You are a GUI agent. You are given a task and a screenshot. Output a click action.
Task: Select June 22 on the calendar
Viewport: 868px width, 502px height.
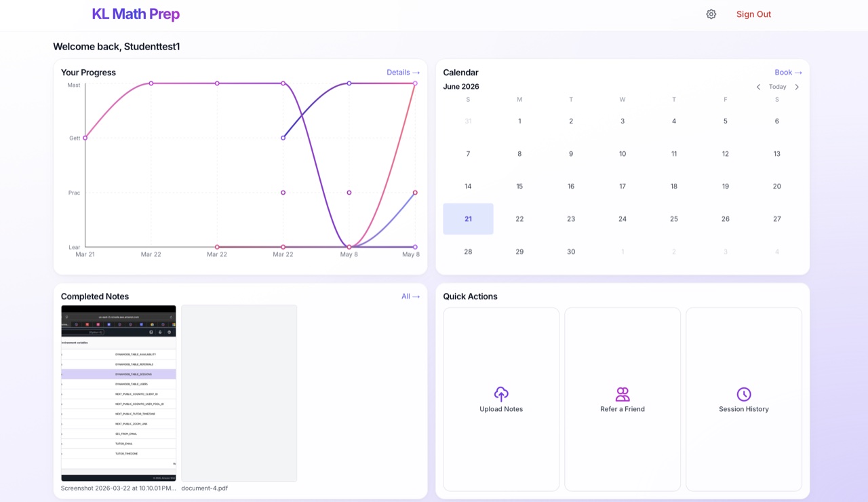519,219
